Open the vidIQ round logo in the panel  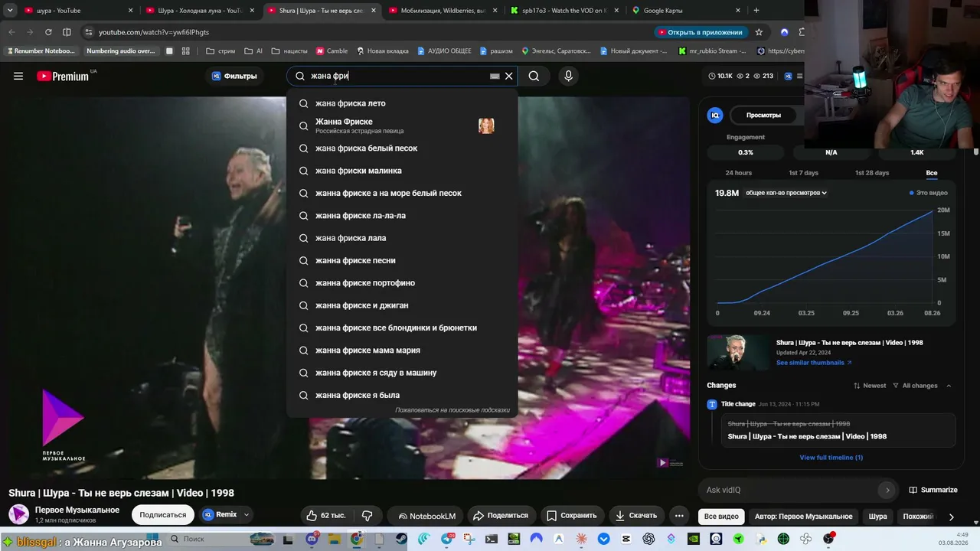click(715, 115)
